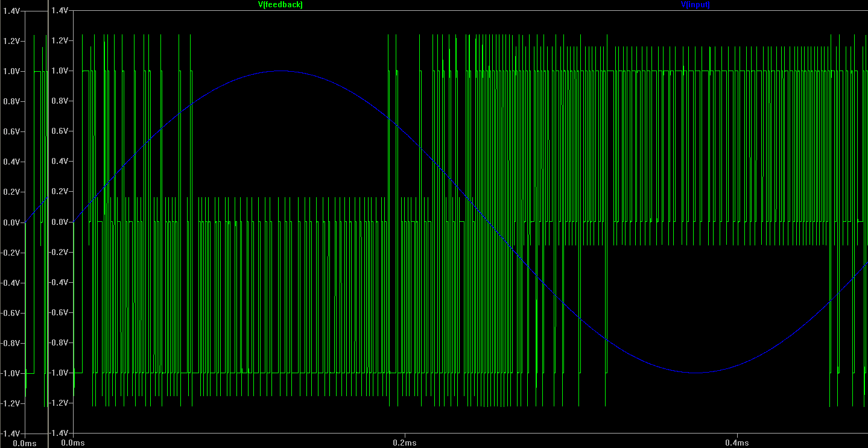Screen dimensions: 868x448
Task: Click the main plot's -1.0V axis label
Action: (59, 373)
